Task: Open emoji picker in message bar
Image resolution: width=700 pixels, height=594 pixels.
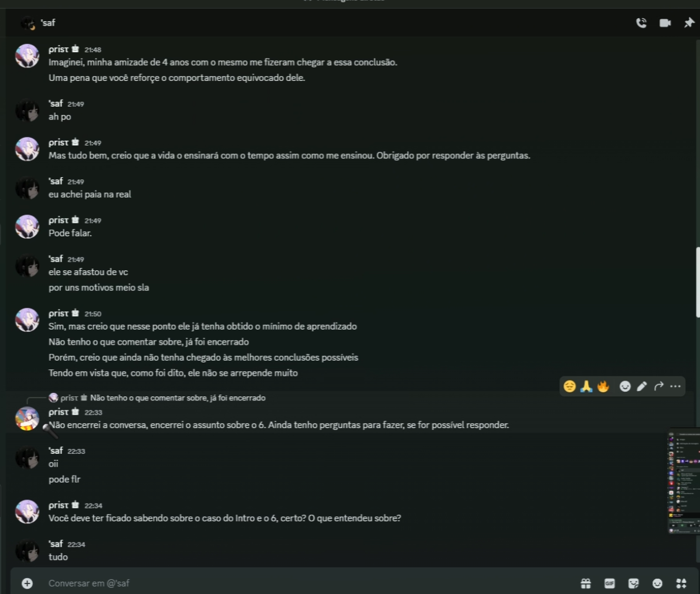Action: click(x=657, y=583)
